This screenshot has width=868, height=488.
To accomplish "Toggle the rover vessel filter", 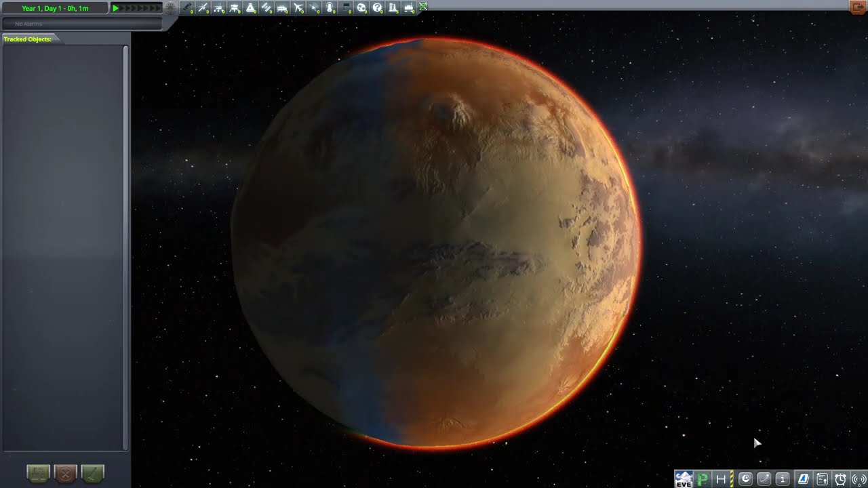I will [x=219, y=7].
